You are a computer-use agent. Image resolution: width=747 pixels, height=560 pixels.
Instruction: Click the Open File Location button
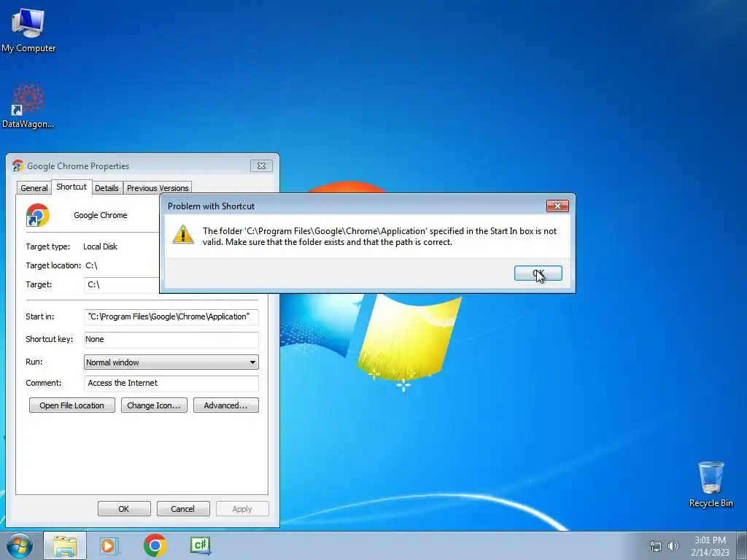72,405
